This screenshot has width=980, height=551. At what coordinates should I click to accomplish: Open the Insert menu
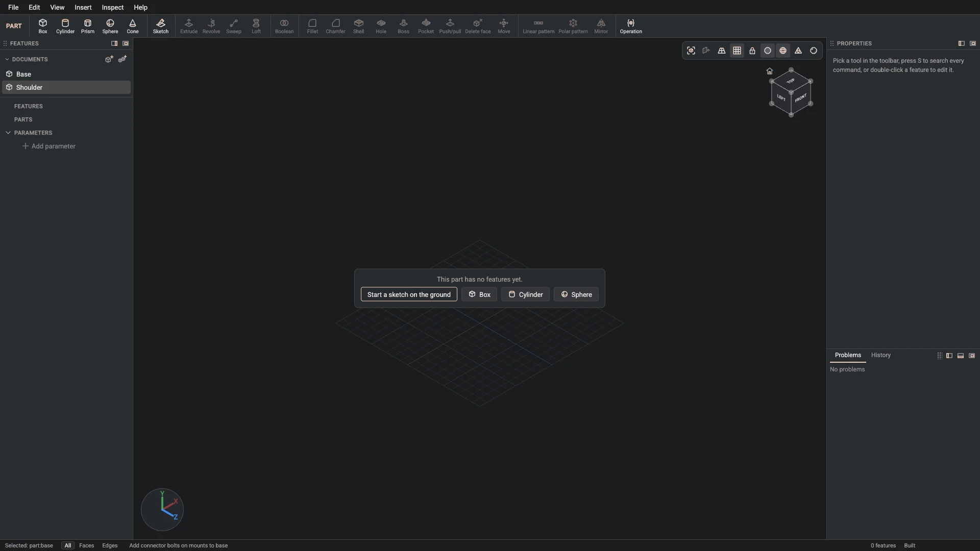click(x=83, y=7)
